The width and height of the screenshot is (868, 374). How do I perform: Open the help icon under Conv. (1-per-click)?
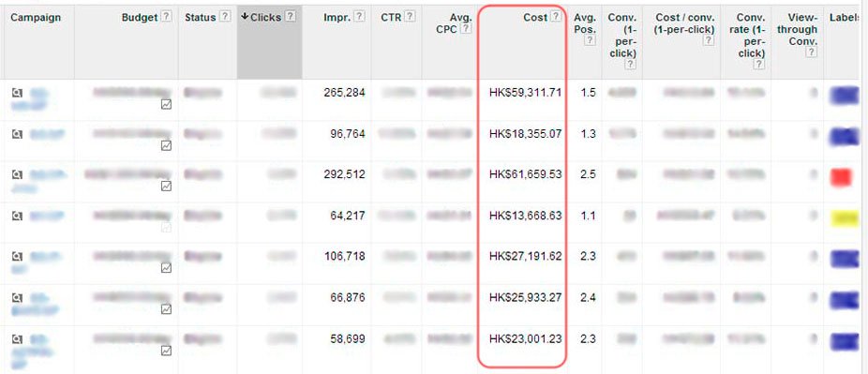click(x=631, y=65)
